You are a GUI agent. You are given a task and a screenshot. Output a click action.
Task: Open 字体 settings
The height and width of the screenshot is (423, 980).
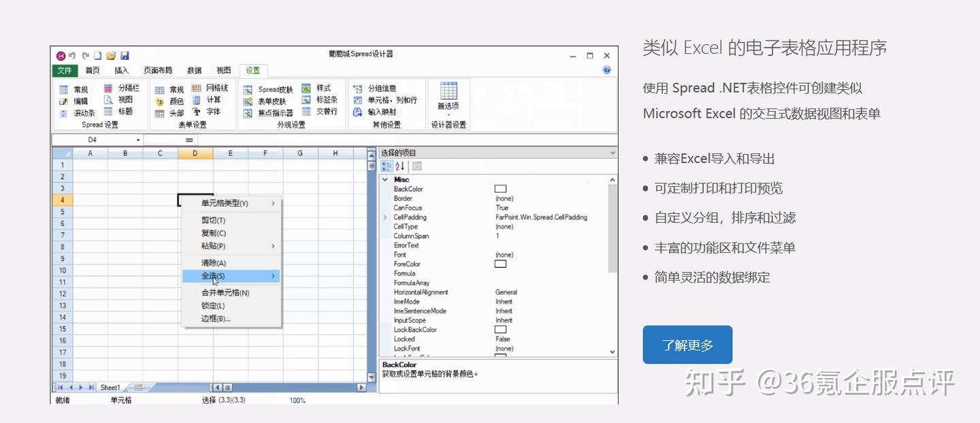tap(206, 111)
